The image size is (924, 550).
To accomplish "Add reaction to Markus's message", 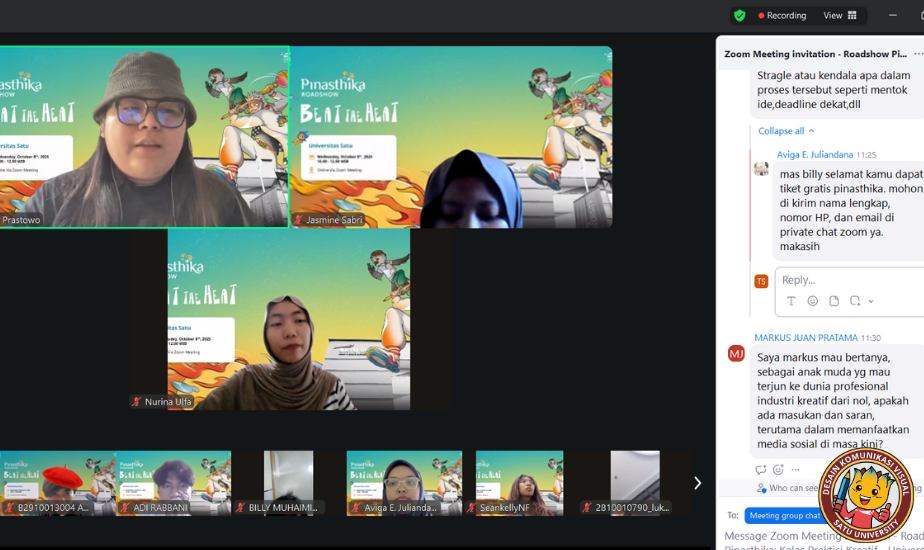I will [x=778, y=469].
